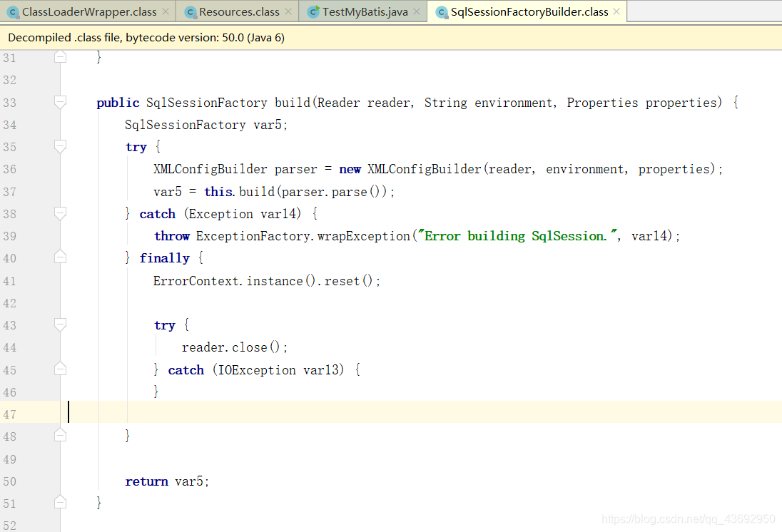Click line number 33 in the gutter
The image size is (782, 532).
(x=9, y=103)
